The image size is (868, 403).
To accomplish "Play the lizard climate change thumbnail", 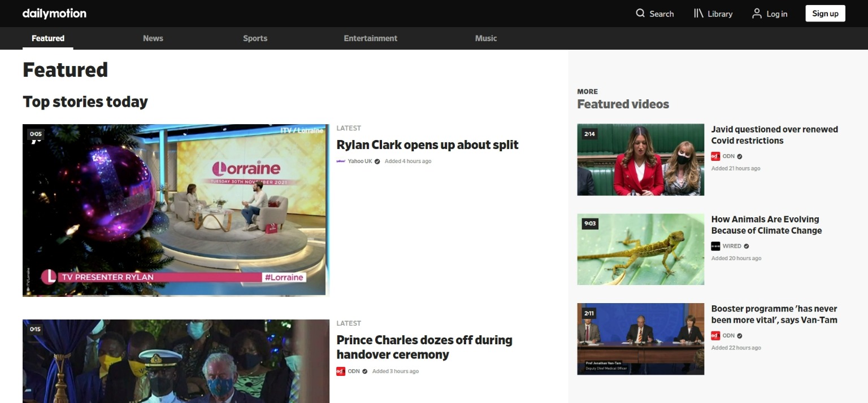I will coord(640,249).
